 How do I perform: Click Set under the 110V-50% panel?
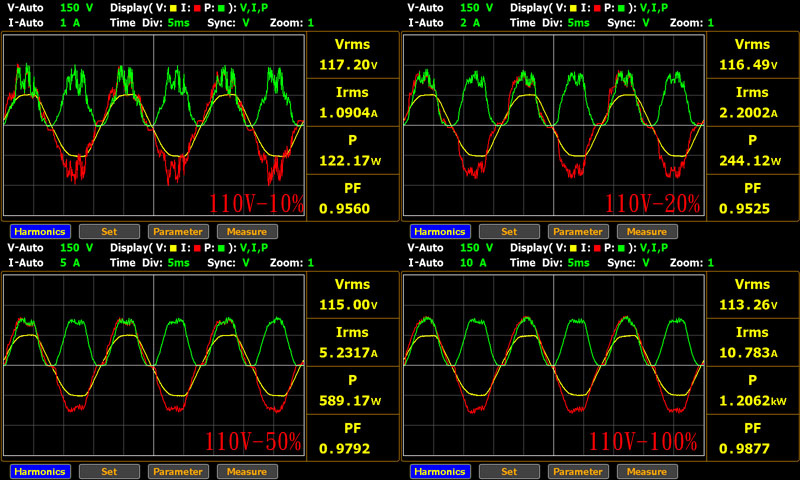click(x=109, y=471)
